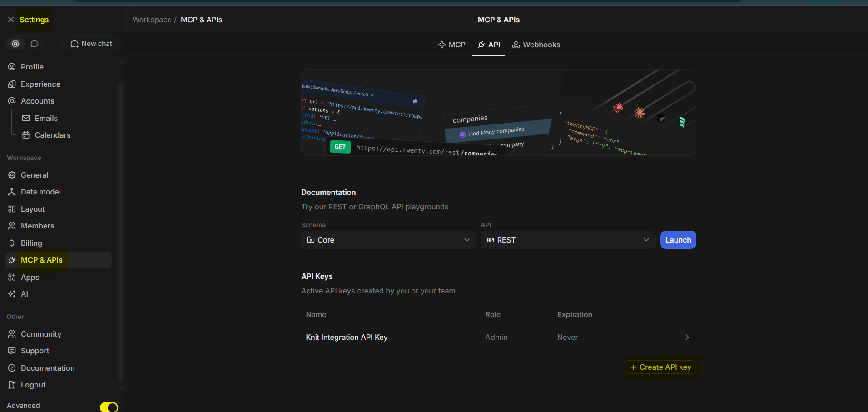Click the sidebar vertical scrollbar
The image size is (868, 412).
[120, 232]
